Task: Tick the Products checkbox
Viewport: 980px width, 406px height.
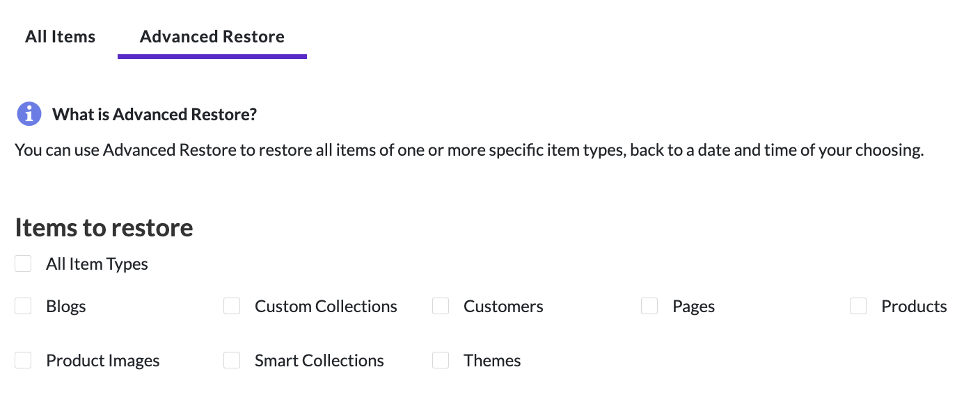Action: pos(858,306)
